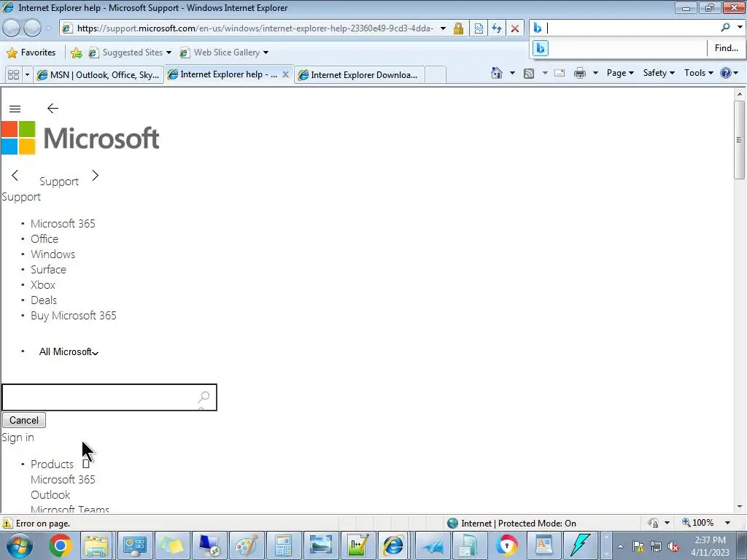747x560 pixels.
Task: Click the Read Mail icon
Action: click(x=560, y=73)
